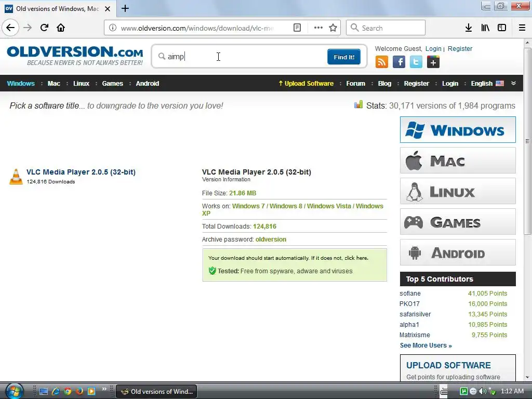Screen dimensions: 532x399
Task: Launch Chrome from quick launch
Action: coord(68,392)
